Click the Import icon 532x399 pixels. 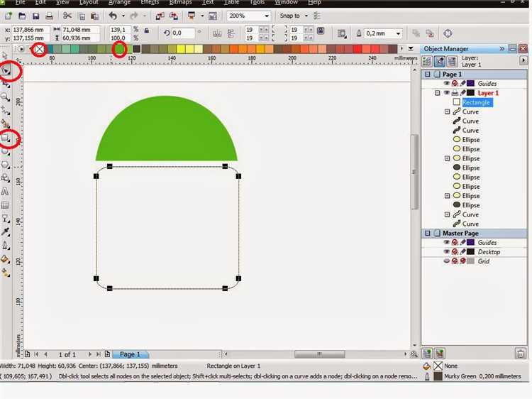[160, 16]
